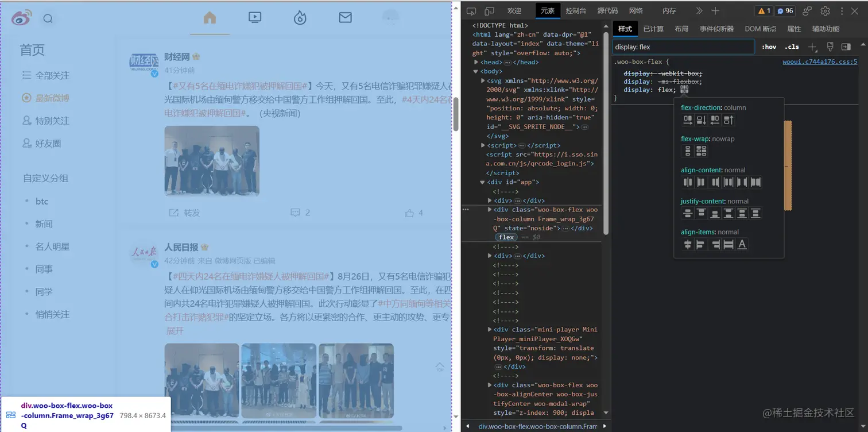Click the Weibo search icon
Screen dimensions: 868x432
click(x=48, y=19)
